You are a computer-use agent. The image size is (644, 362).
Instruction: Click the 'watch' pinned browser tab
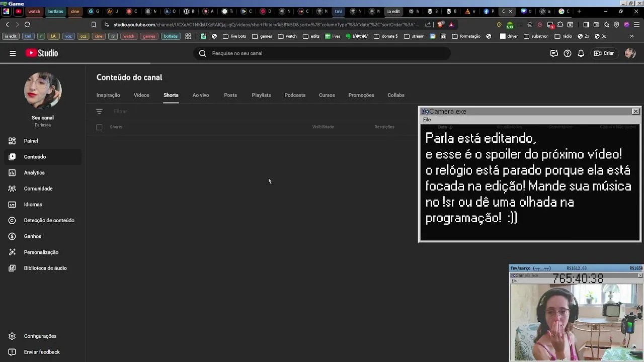[34, 11]
